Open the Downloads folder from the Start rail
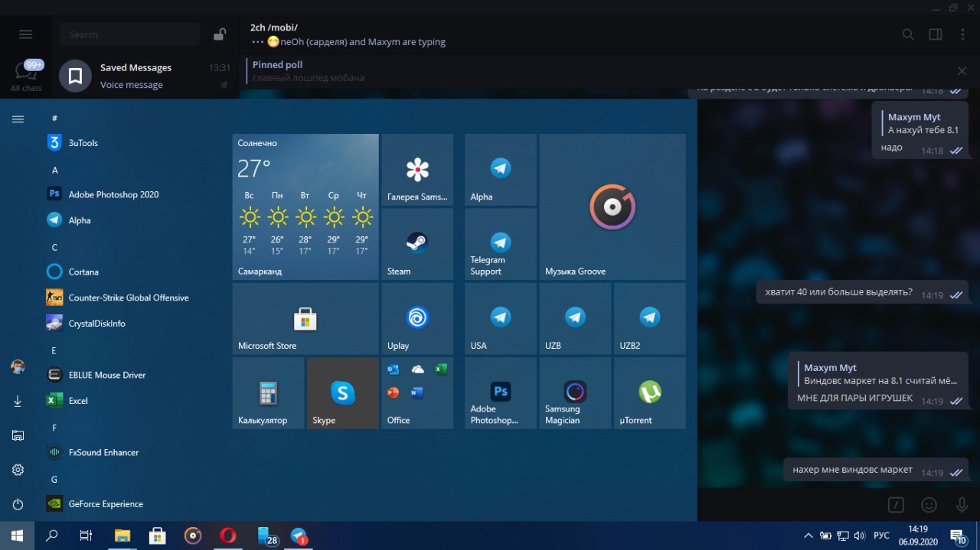 [x=18, y=401]
